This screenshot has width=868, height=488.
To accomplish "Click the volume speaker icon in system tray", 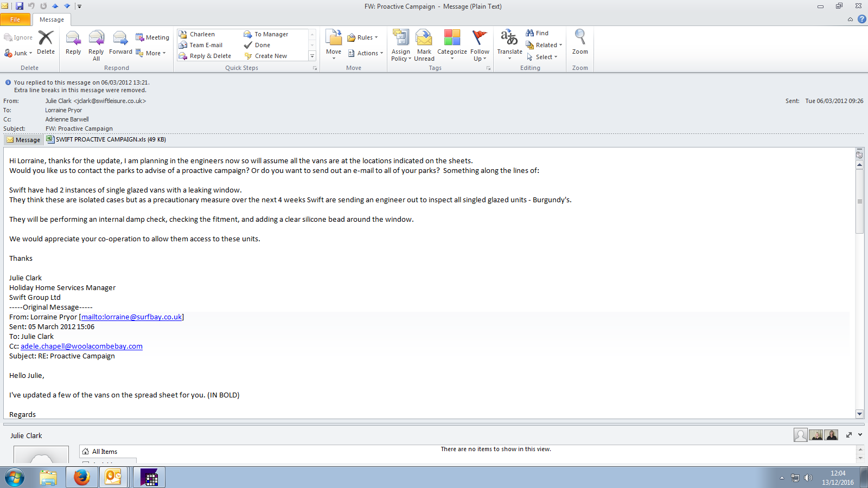I will pos(808,478).
